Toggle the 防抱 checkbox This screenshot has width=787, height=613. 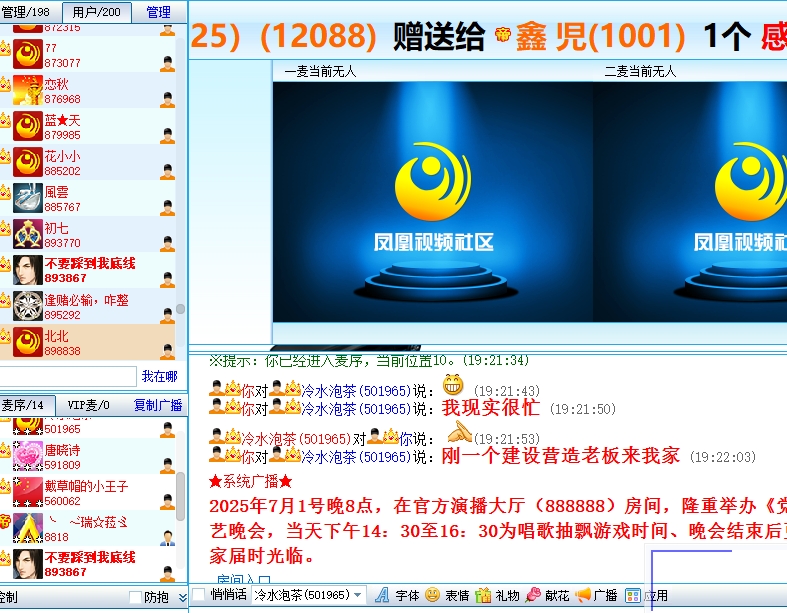click(135, 597)
